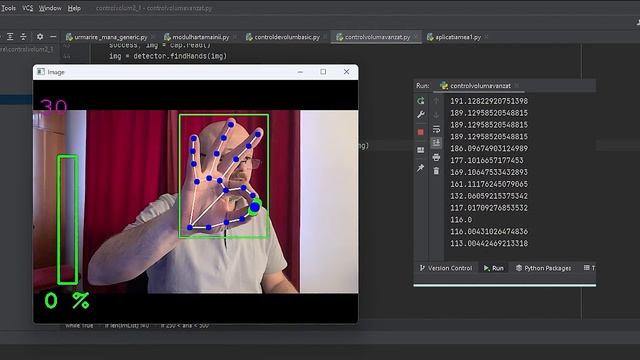The height and width of the screenshot is (360, 640).
Task: Open run configuration wrench icon
Action: click(420, 115)
